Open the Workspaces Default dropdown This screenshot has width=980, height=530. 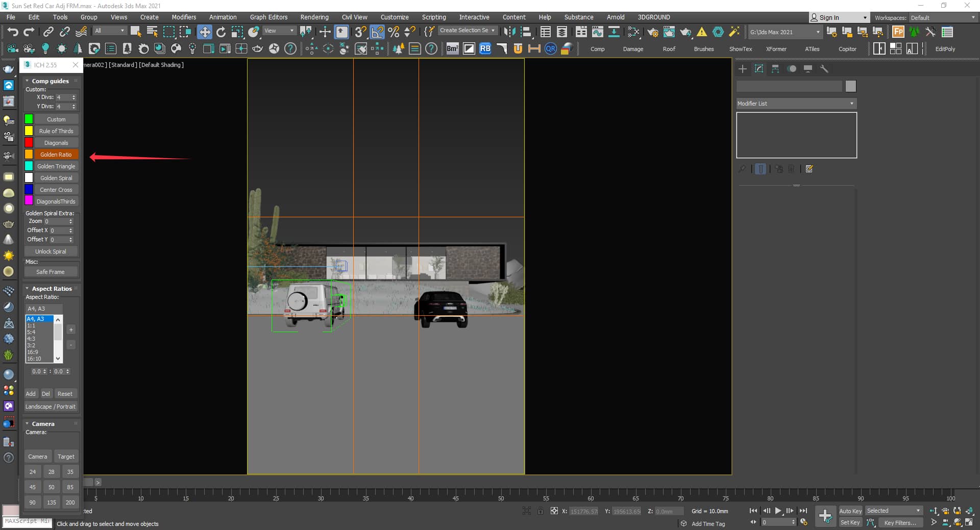(x=943, y=18)
